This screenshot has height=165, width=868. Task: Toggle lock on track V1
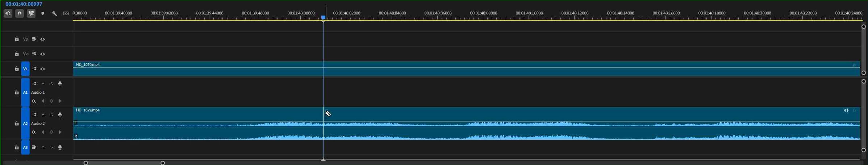point(17,69)
